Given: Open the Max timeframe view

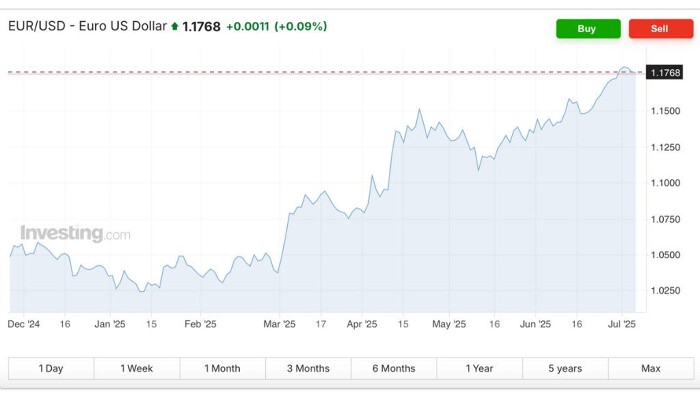Looking at the screenshot, I should [x=651, y=369].
